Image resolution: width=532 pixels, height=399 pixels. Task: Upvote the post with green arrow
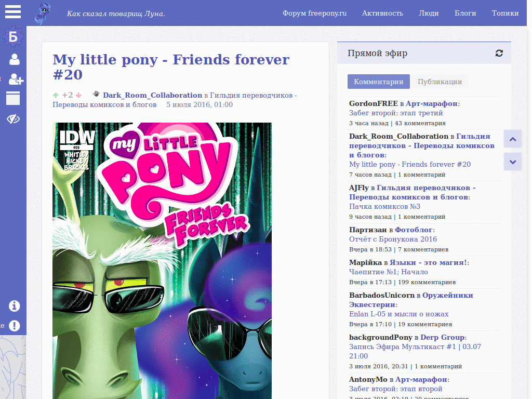pyautogui.click(x=56, y=96)
